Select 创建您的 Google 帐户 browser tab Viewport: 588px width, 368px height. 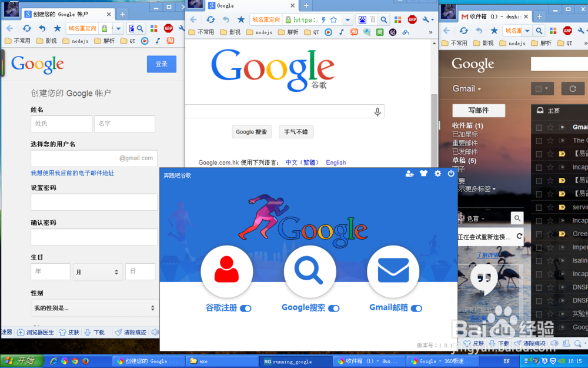[x=68, y=14]
